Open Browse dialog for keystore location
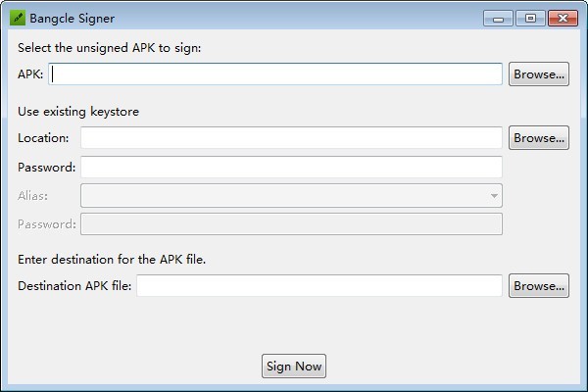The image size is (588, 392). [538, 137]
